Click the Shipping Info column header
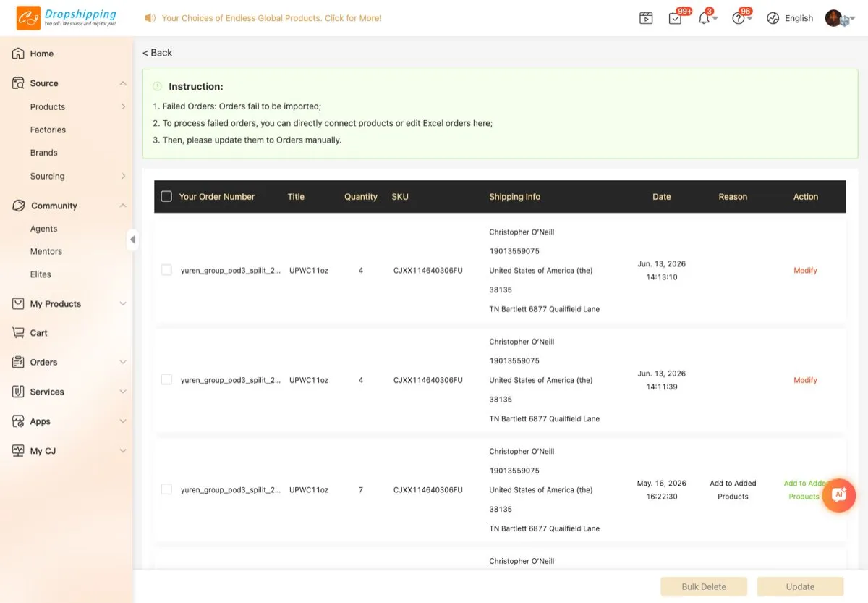The height and width of the screenshot is (603, 868). (514, 197)
